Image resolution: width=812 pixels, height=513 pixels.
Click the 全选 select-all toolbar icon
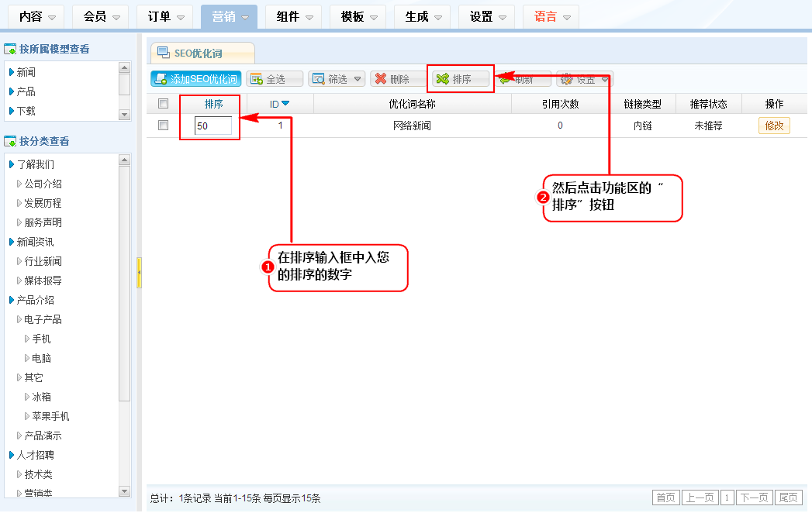[256, 79]
